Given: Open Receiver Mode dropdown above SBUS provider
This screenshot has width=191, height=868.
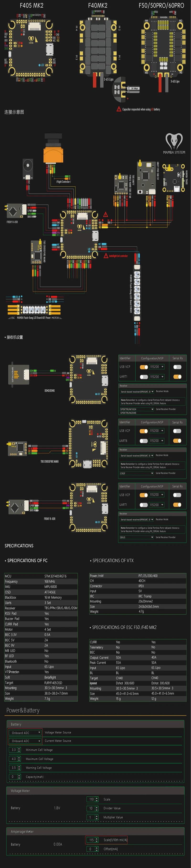Looking at the screenshot, I should click(x=137, y=519).
